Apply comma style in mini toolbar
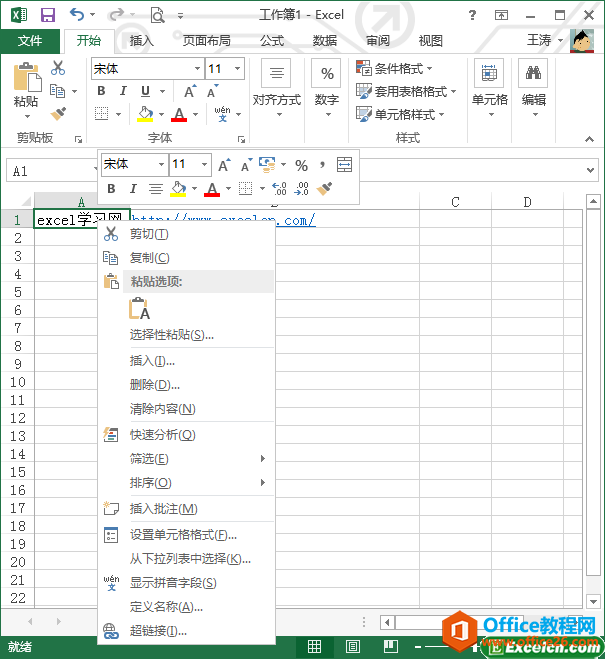This screenshot has width=605, height=659. point(322,164)
